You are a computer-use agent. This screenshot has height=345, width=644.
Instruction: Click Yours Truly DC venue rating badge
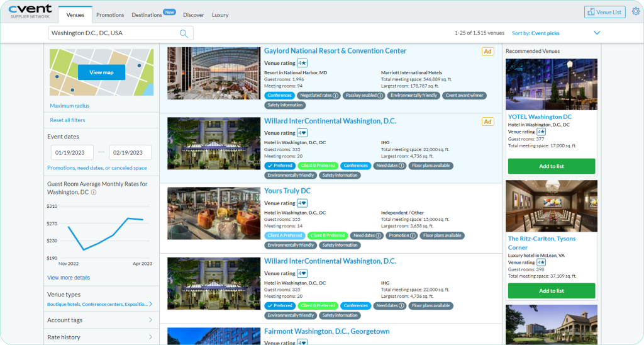302,203
